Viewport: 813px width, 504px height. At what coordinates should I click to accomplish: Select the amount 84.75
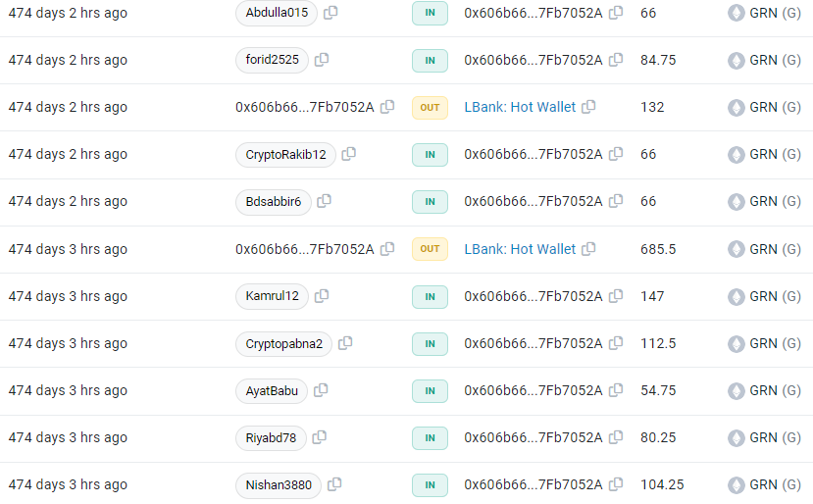(658, 60)
